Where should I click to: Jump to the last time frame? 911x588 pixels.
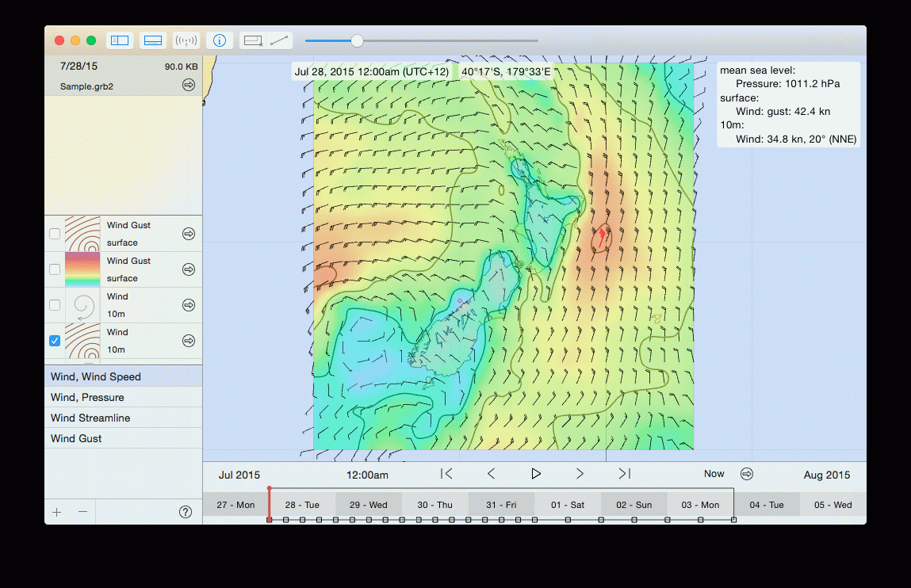624,474
